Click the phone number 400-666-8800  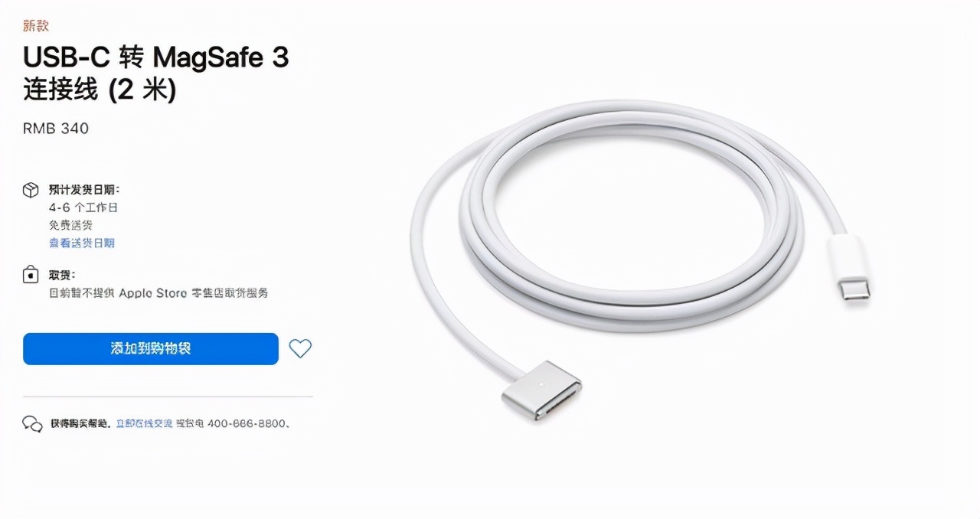tap(247, 423)
